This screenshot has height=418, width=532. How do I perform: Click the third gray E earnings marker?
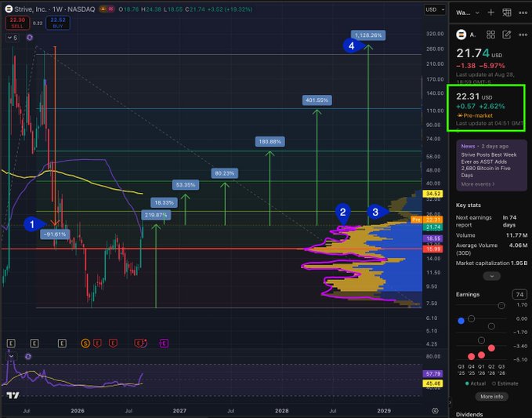[x=62, y=343]
